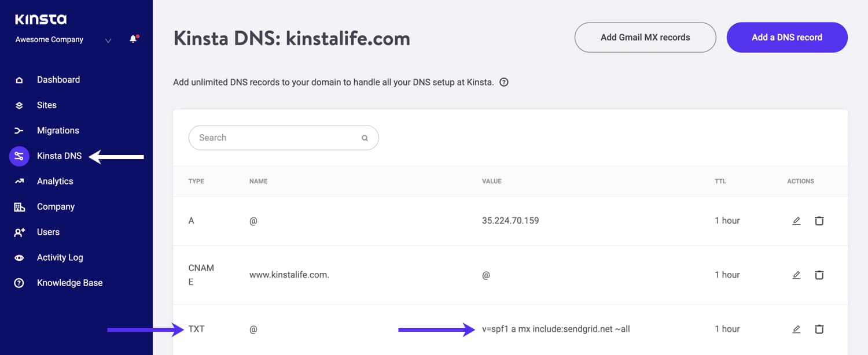The image size is (868, 355).
Task: Click the A record type cell
Action: (x=192, y=221)
